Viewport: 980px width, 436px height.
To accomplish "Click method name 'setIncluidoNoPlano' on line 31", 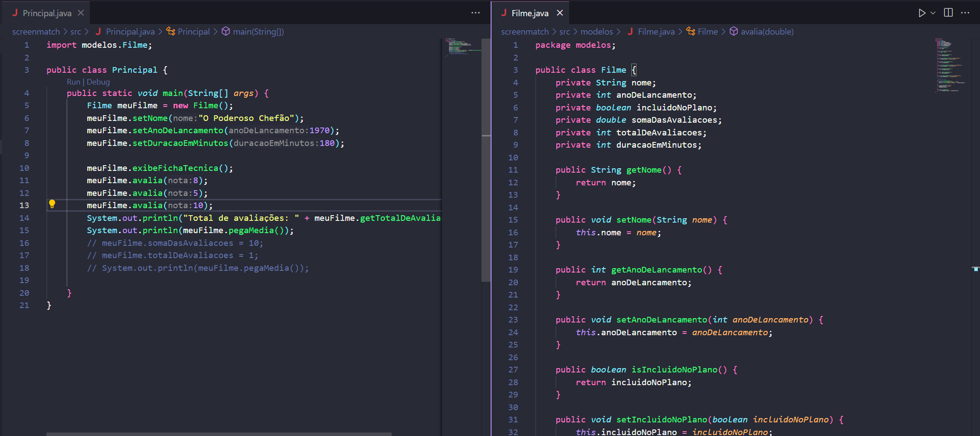I will [662, 419].
